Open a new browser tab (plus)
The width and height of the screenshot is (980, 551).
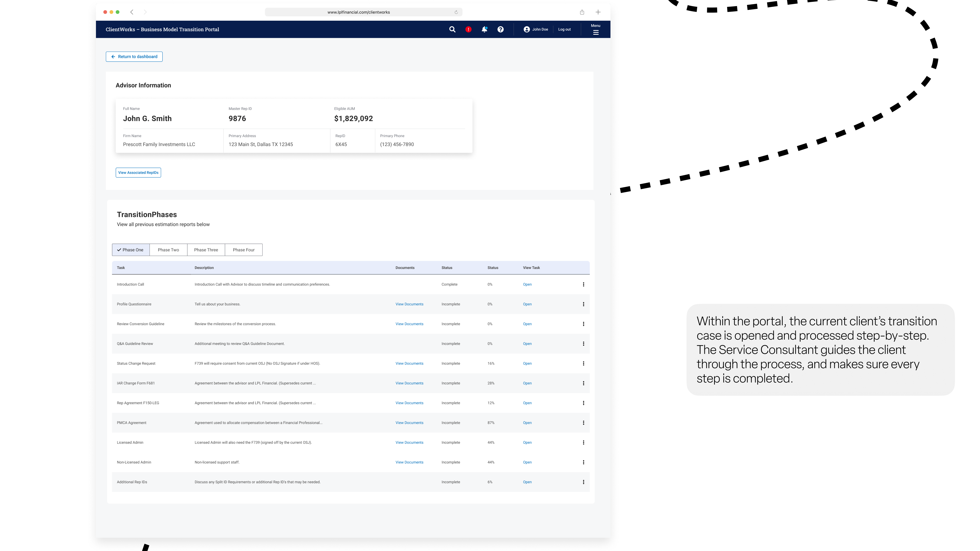(598, 12)
